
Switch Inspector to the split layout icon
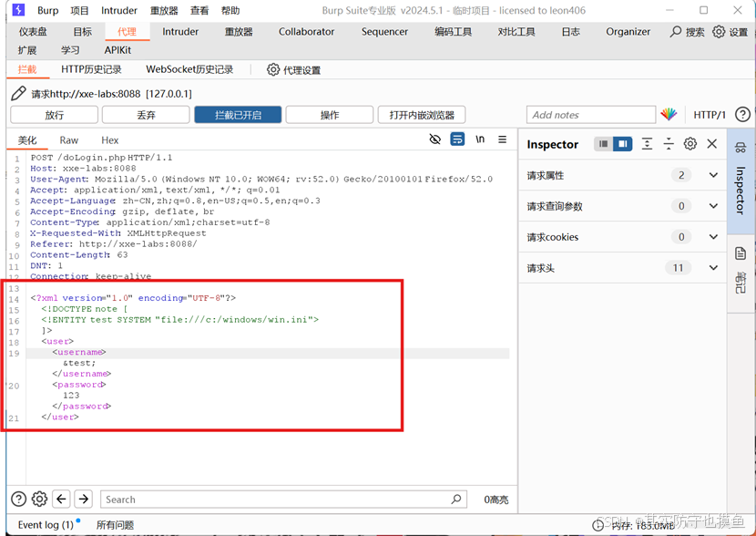click(622, 144)
